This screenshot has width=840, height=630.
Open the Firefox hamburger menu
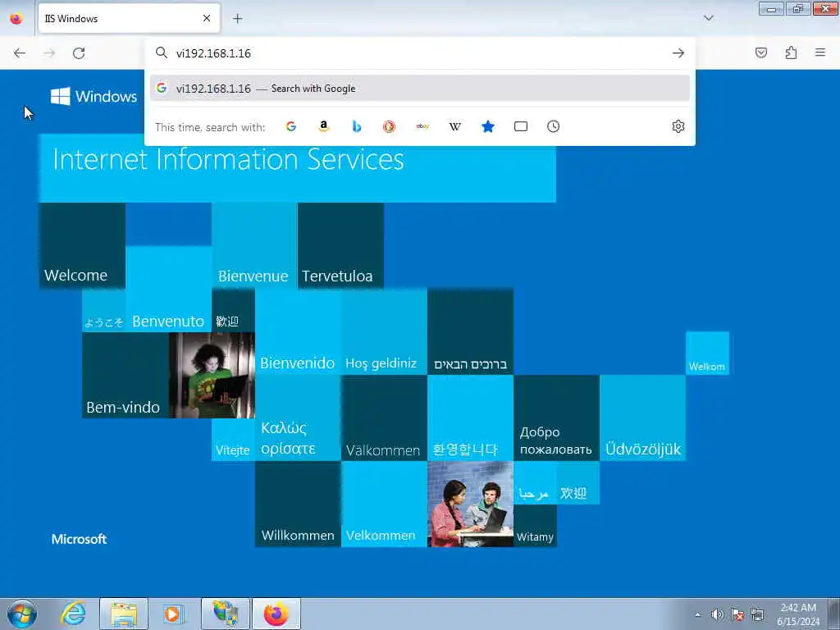tap(820, 52)
